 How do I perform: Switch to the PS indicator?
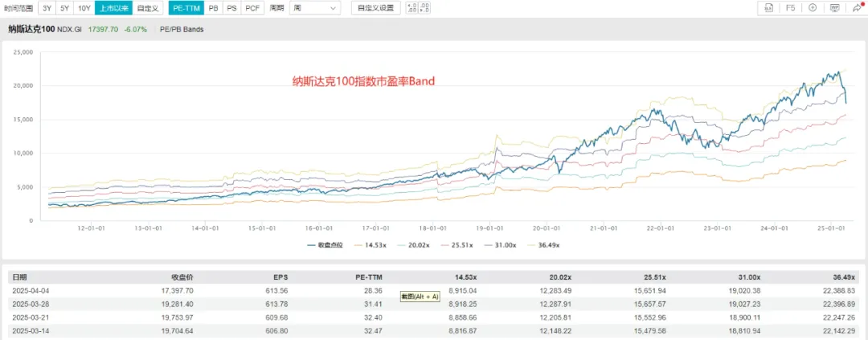[231, 8]
